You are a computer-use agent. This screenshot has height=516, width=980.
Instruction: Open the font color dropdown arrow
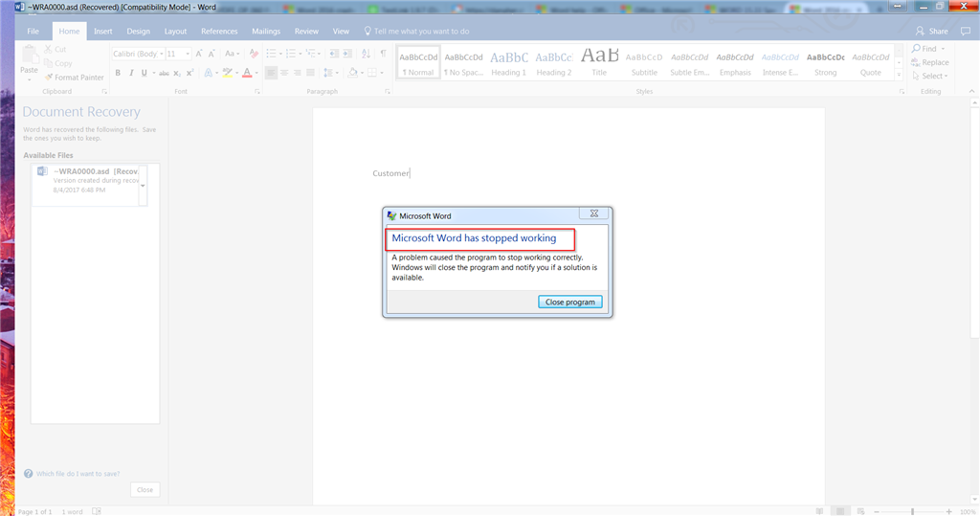256,73
